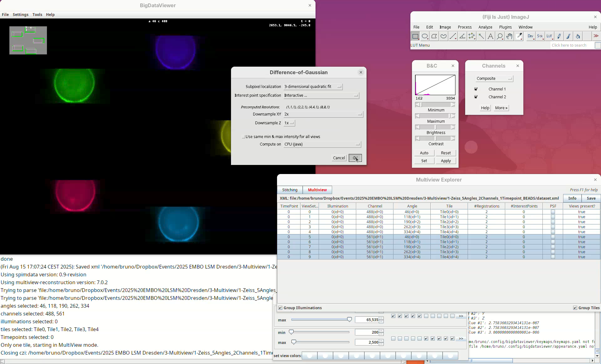
Task: Switch to the Stitching tab
Action: click(290, 190)
